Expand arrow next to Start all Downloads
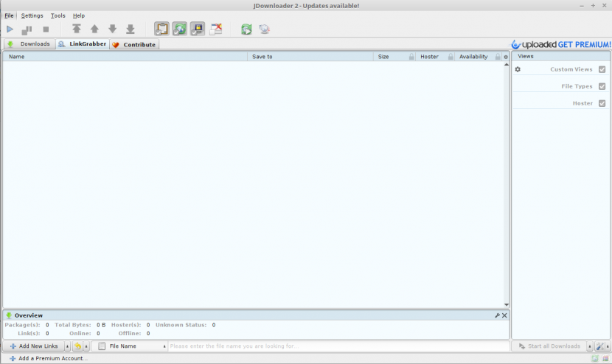The image size is (612, 364). click(x=589, y=346)
